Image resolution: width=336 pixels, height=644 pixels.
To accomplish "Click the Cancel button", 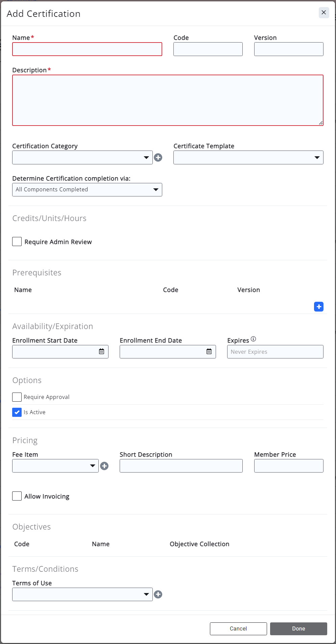I will pyautogui.click(x=238, y=628).
